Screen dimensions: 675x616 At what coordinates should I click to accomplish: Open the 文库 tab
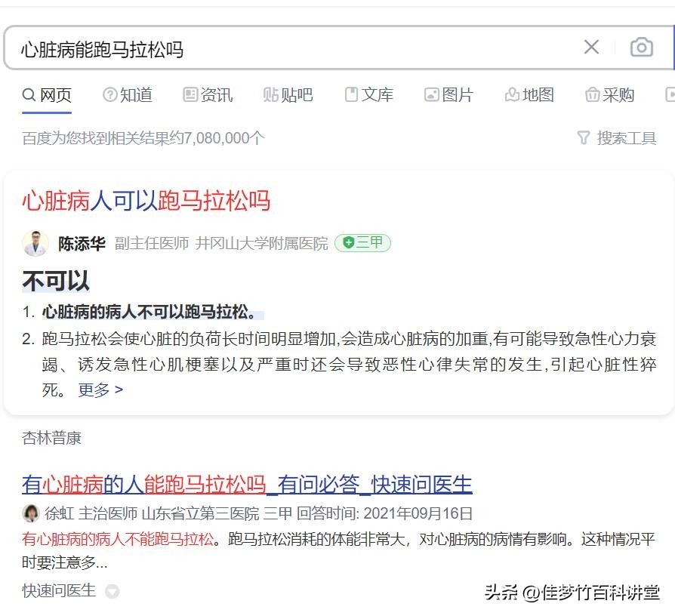tap(369, 95)
